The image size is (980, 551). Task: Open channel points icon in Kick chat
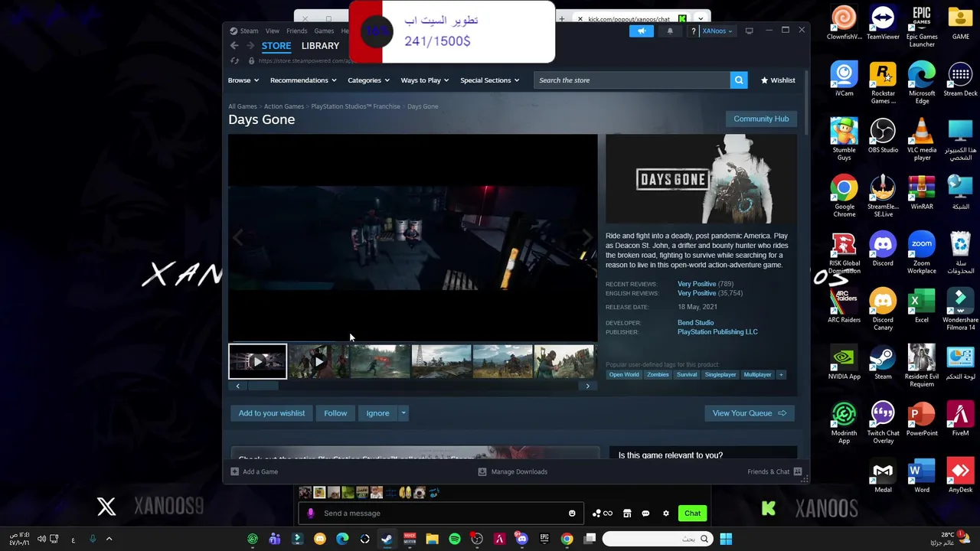click(603, 514)
